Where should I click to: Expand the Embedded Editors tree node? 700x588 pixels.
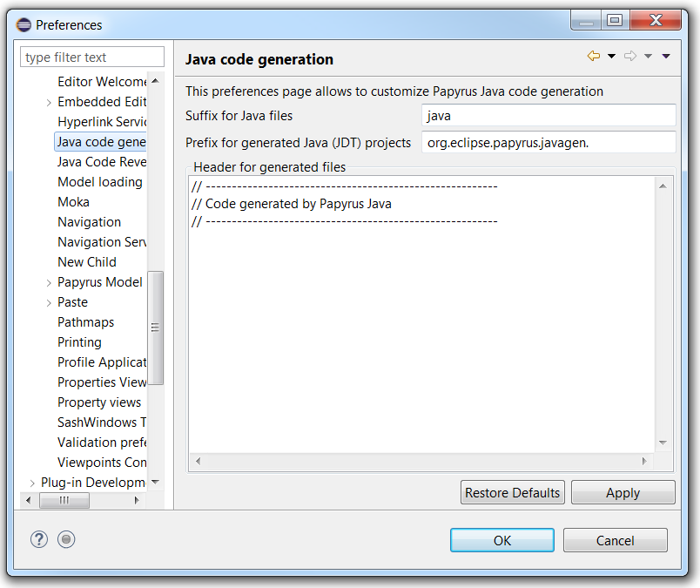49,102
